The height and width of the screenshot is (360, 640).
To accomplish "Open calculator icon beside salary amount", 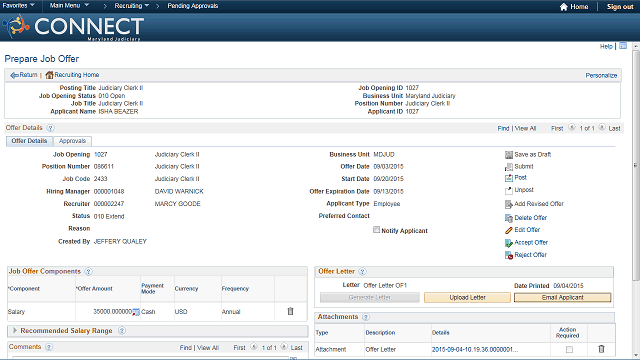I will pos(136,312).
